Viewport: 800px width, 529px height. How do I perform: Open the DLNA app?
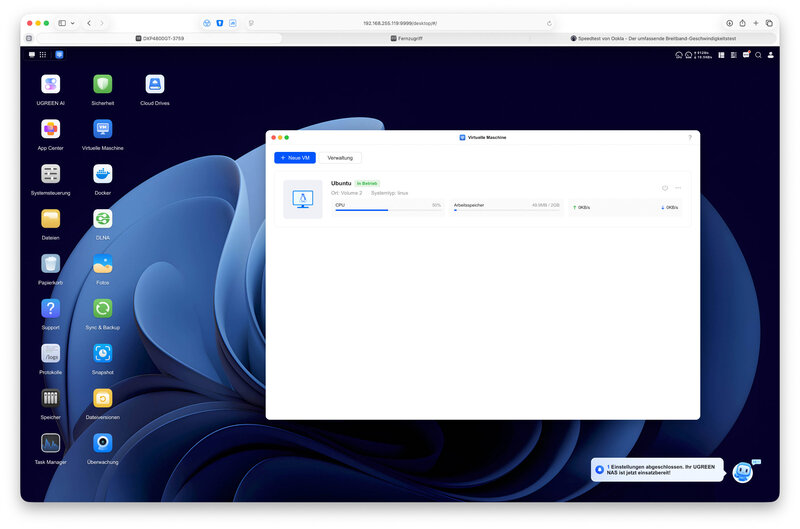[103, 219]
